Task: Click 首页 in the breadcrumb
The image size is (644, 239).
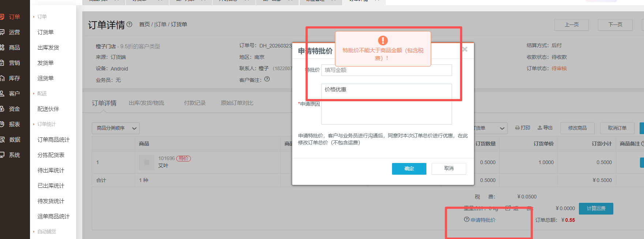Action: (x=144, y=24)
